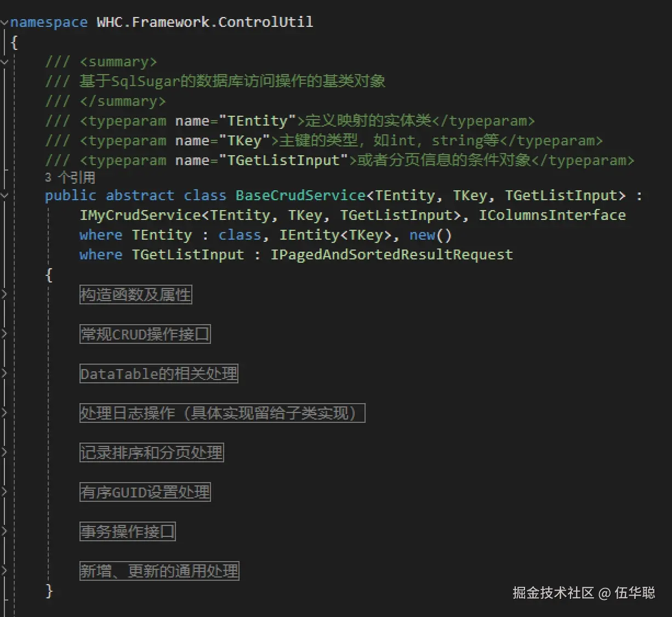The width and height of the screenshot is (672, 617).
Task: Click the IColumnsInterface type name
Action: coord(552,216)
